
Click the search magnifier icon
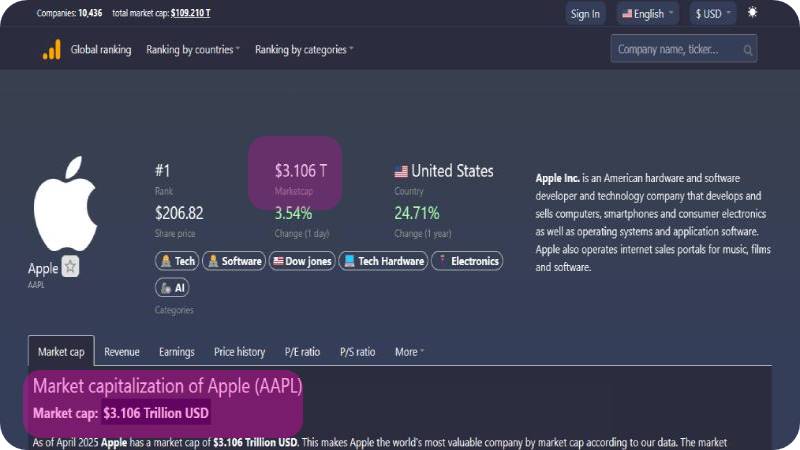pos(748,50)
